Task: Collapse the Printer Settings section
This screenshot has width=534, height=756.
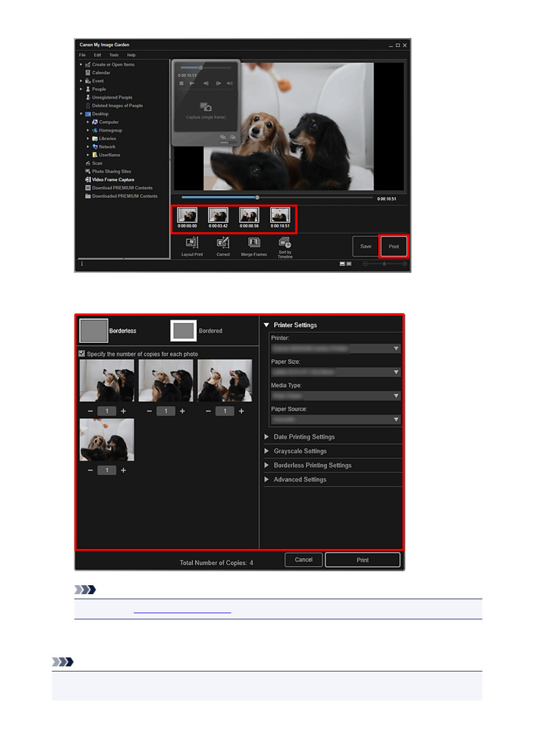Action: [266, 325]
